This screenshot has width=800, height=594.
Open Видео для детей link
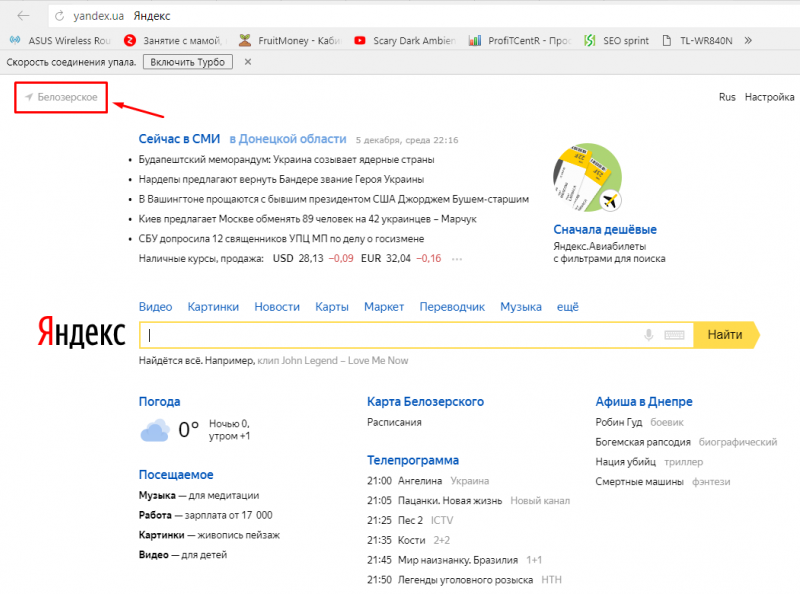point(183,555)
